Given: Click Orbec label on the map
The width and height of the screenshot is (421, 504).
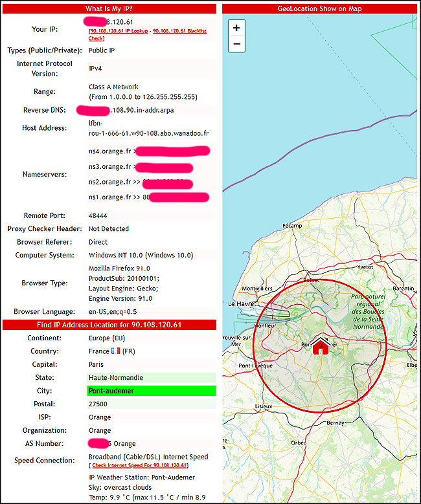Looking at the screenshot, I should coord(299,443).
